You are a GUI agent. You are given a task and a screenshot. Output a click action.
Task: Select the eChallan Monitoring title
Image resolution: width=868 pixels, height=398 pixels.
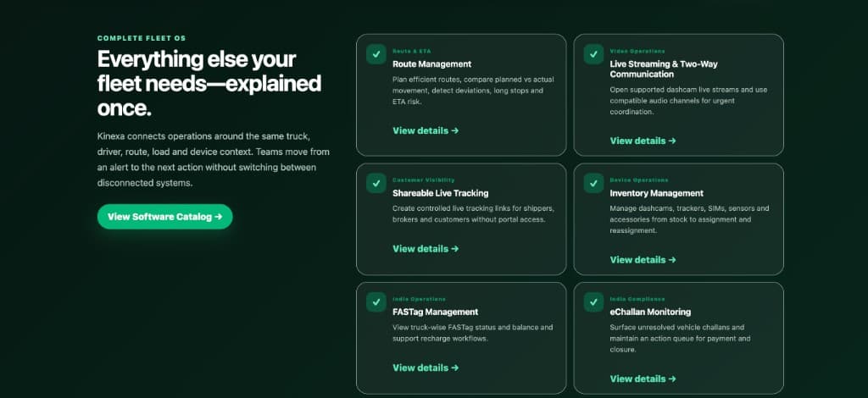[x=650, y=312]
